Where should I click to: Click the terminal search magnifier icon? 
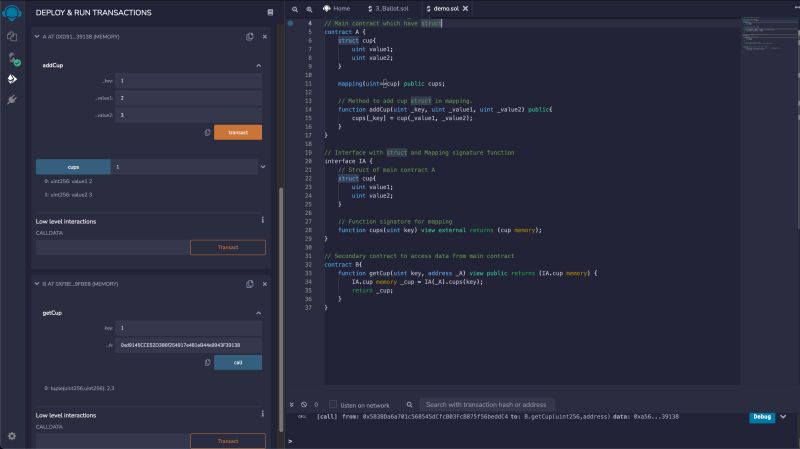point(409,405)
